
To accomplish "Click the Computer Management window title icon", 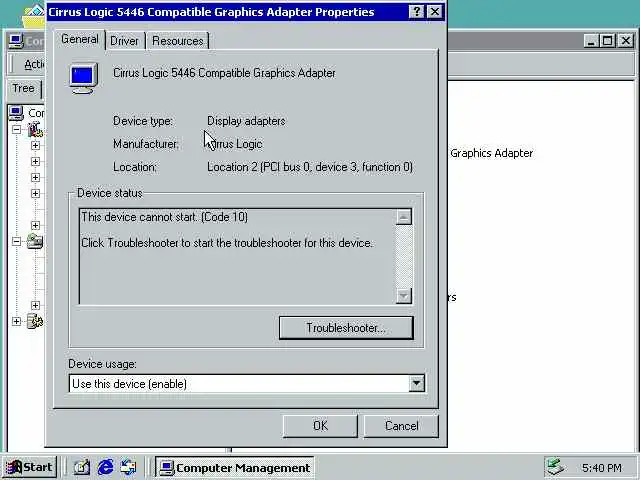I will coord(16,41).
